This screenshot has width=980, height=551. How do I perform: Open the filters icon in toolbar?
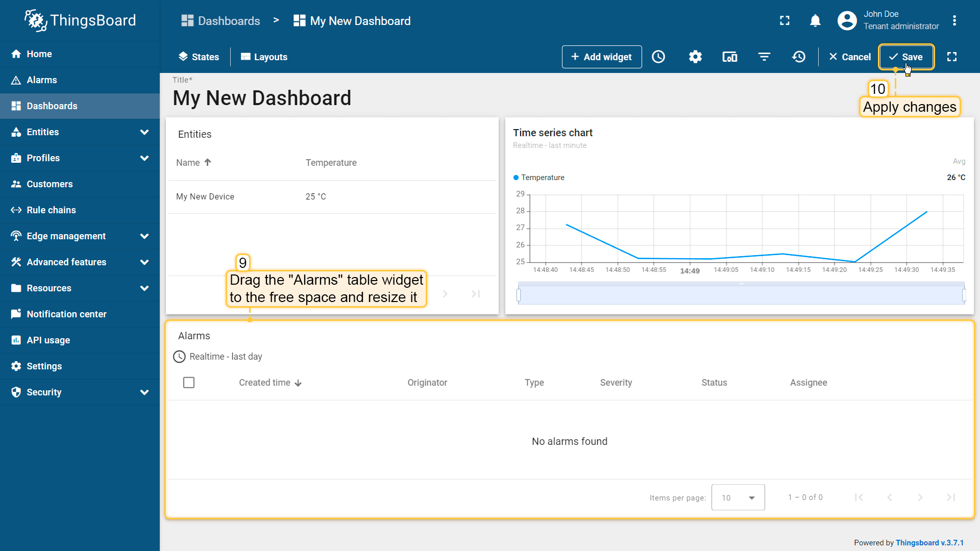(x=764, y=57)
